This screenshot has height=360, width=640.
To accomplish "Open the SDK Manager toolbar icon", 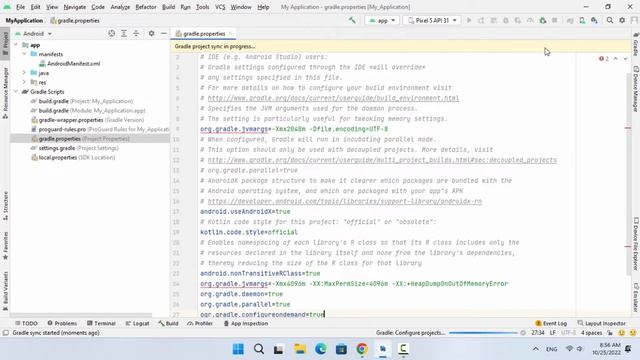I will [594, 20].
